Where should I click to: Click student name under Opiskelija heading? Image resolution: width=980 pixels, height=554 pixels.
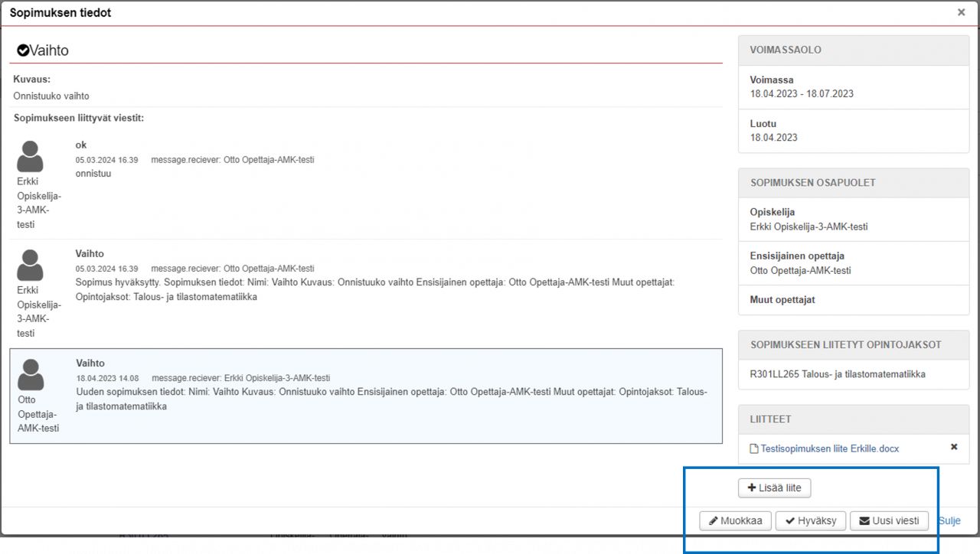tap(808, 226)
